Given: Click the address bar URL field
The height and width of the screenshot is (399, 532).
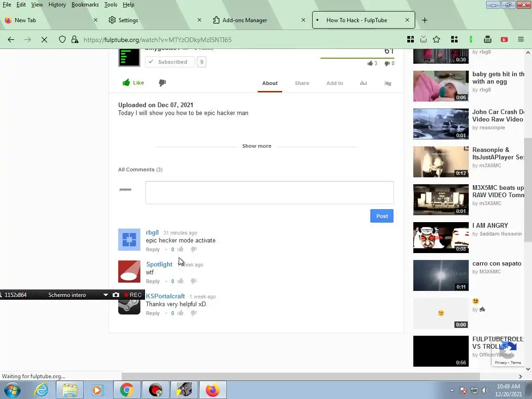Looking at the screenshot, I should click(237, 40).
